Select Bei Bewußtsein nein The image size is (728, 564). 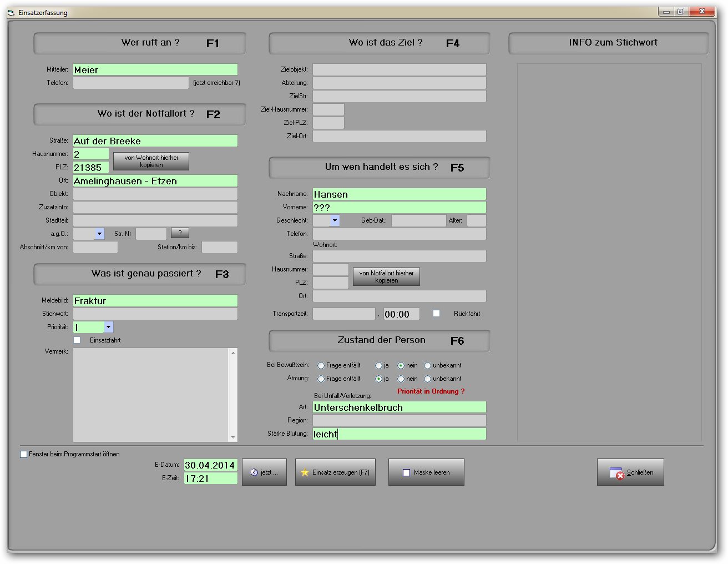click(x=401, y=365)
